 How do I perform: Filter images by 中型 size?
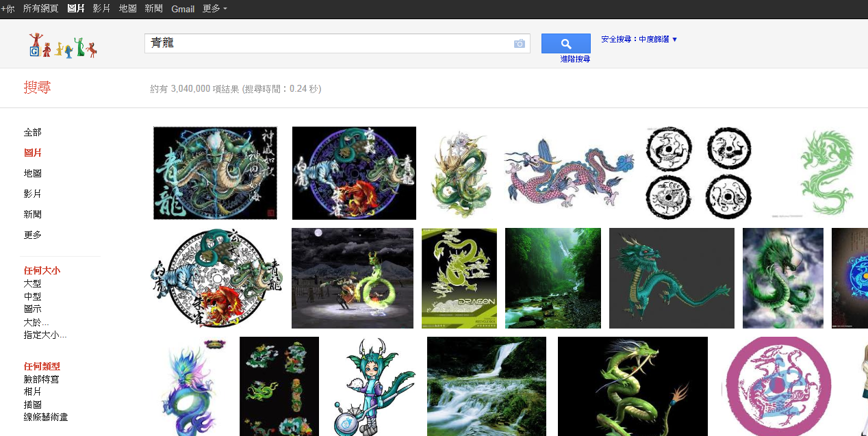32,296
